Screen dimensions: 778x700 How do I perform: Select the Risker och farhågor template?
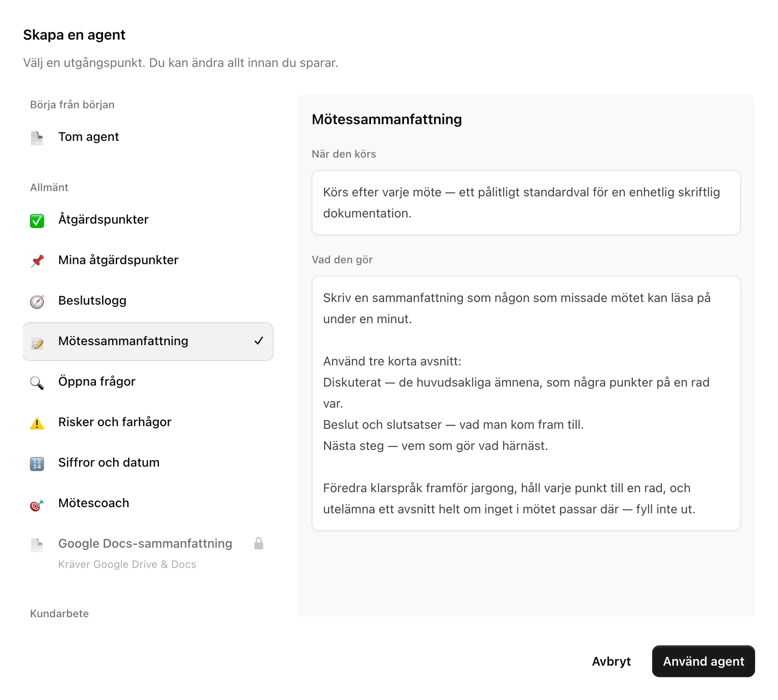pyautogui.click(x=148, y=422)
